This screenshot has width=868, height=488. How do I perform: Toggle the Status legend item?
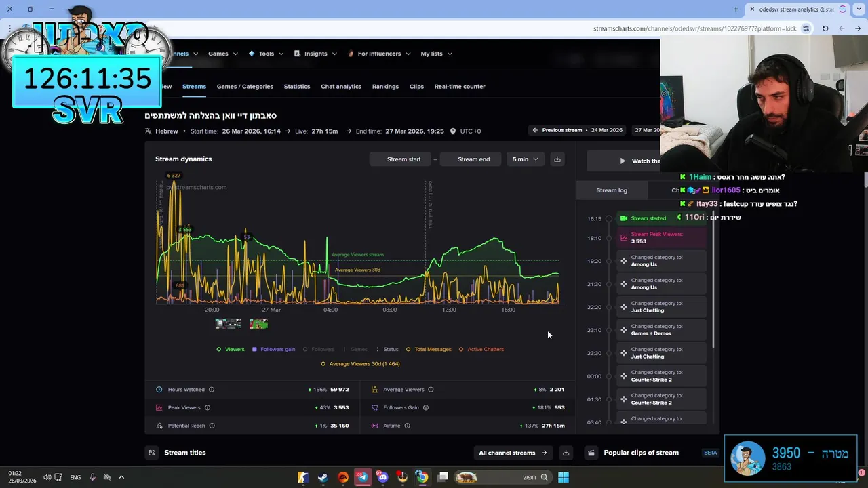pos(387,349)
